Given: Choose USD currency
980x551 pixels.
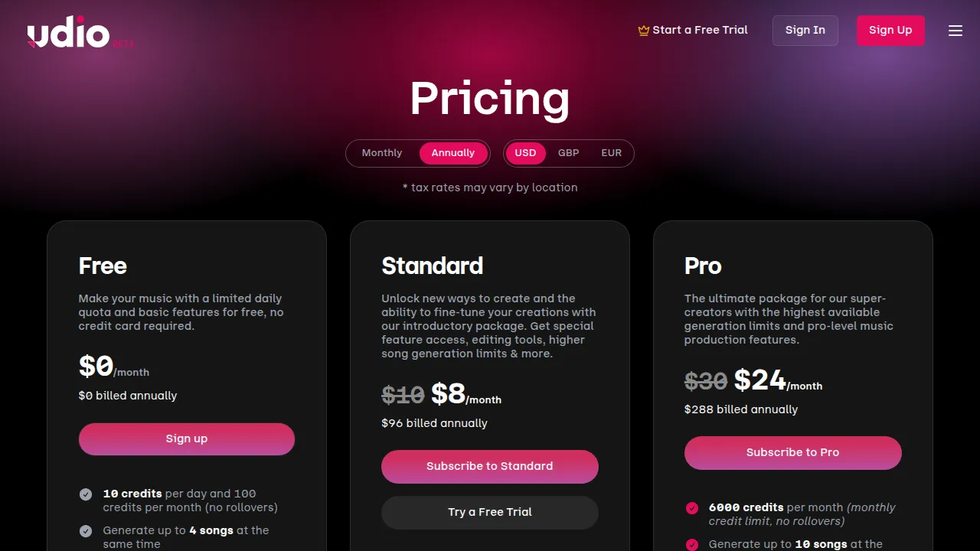Looking at the screenshot, I should [525, 153].
